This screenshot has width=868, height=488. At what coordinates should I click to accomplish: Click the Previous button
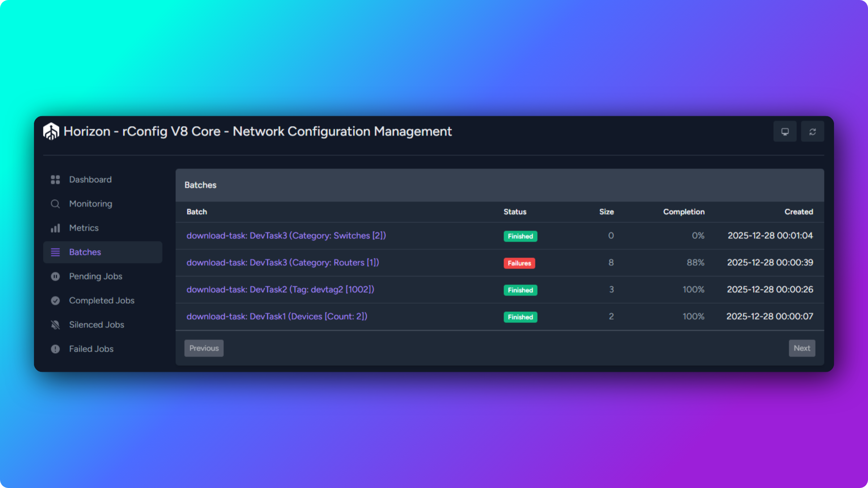(204, 348)
